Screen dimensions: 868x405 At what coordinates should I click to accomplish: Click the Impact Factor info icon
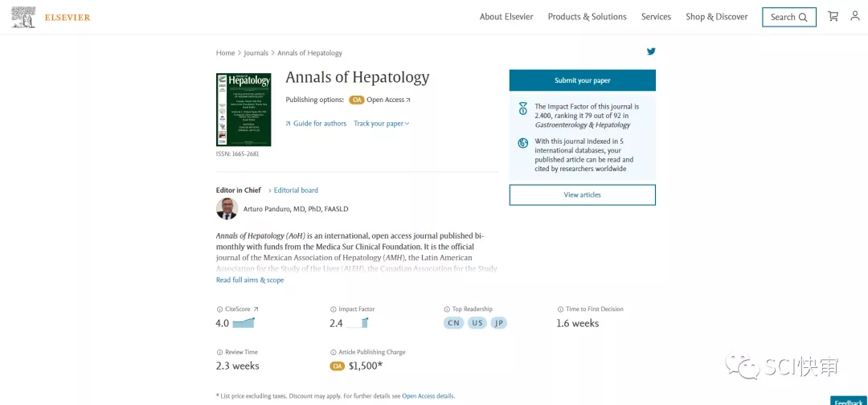pyautogui.click(x=334, y=309)
